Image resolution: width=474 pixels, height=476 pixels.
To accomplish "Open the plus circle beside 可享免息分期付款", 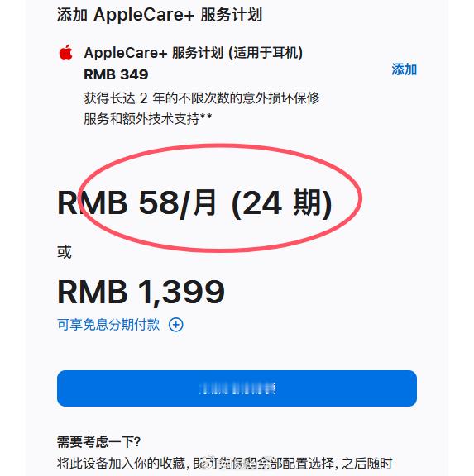I will [x=176, y=325].
